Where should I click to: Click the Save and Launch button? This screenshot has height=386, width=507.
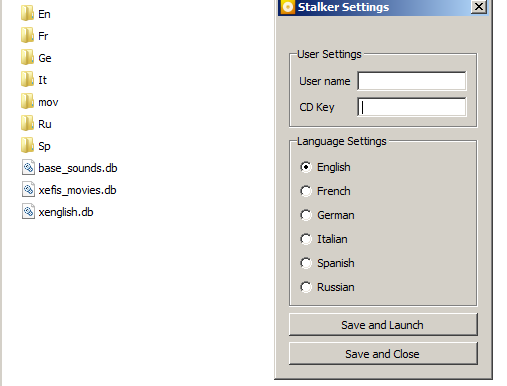point(383,325)
